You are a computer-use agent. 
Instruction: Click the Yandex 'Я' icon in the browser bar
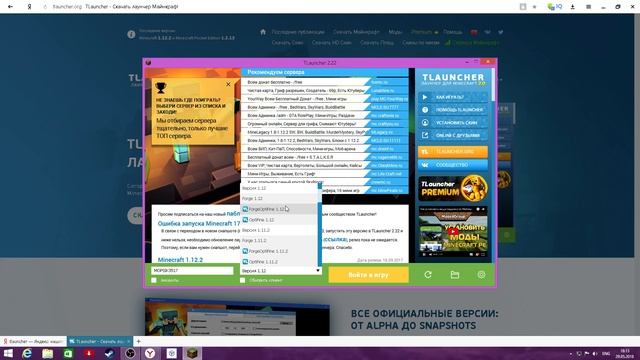coord(29,7)
